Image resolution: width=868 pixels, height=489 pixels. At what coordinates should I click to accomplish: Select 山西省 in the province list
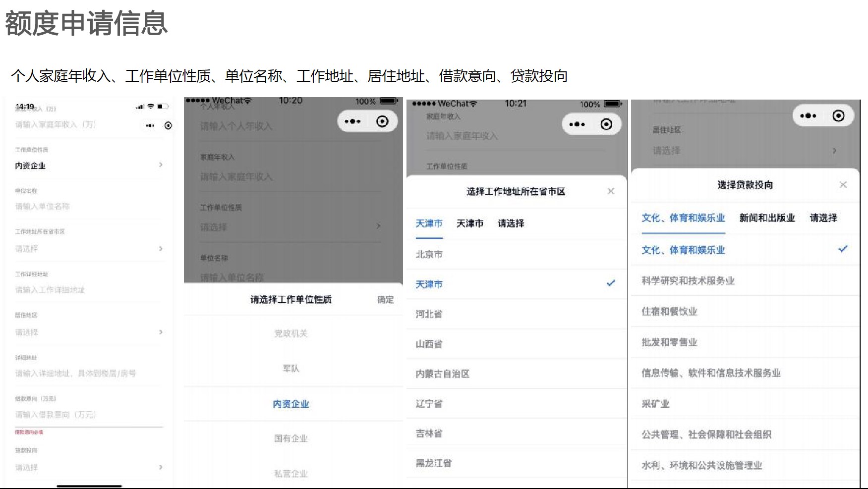pyautogui.click(x=517, y=344)
